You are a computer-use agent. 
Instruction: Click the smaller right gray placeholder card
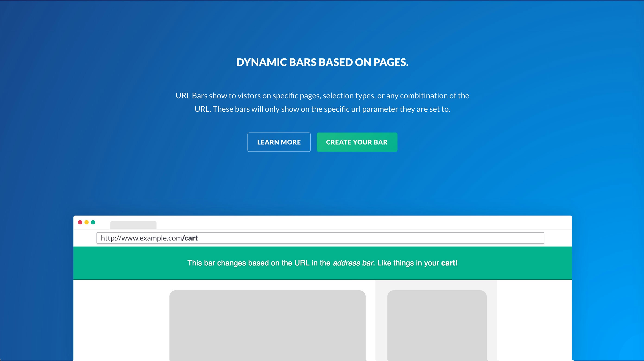tap(437, 325)
